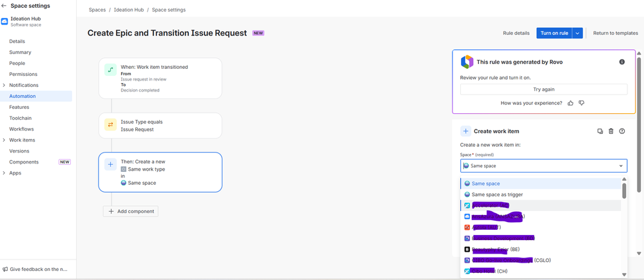Select the When: Work item transitioned card
This screenshot has height=280, width=644.
(160, 79)
